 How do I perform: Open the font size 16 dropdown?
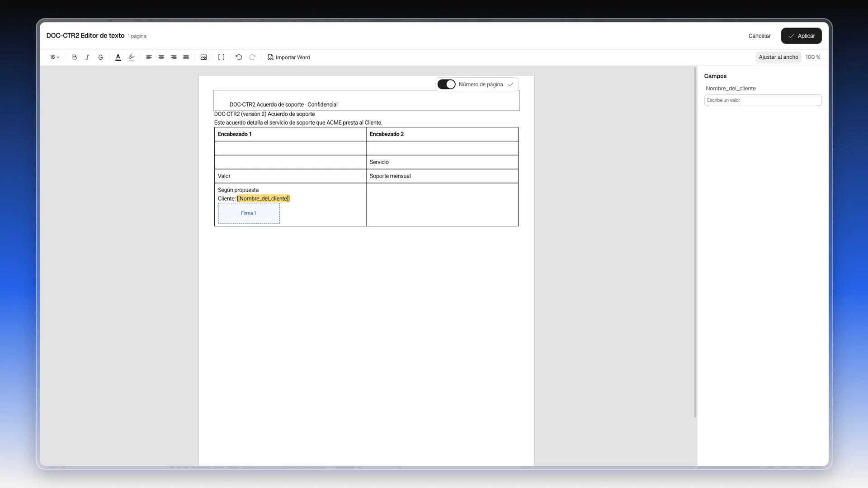(x=55, y=57)
